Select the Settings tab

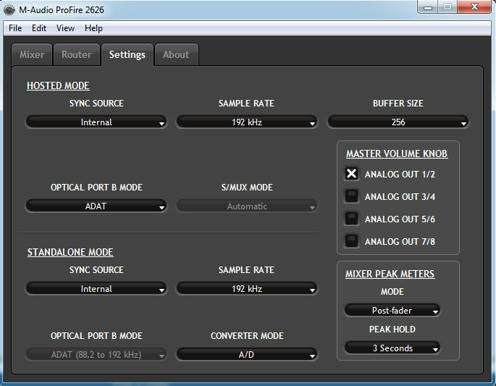[127, 54]
